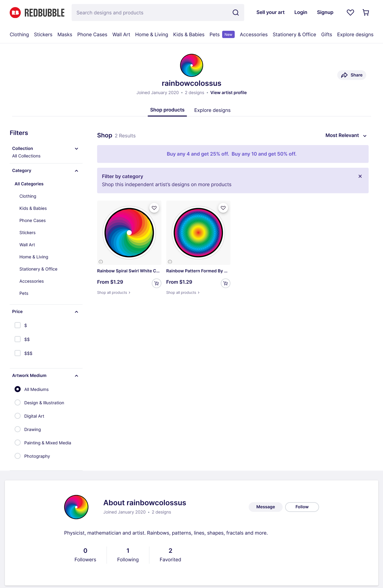383x588 pixels.
Task: Open Clothing in top navigation
Action: pyautogui.click(x=19, y=35)
